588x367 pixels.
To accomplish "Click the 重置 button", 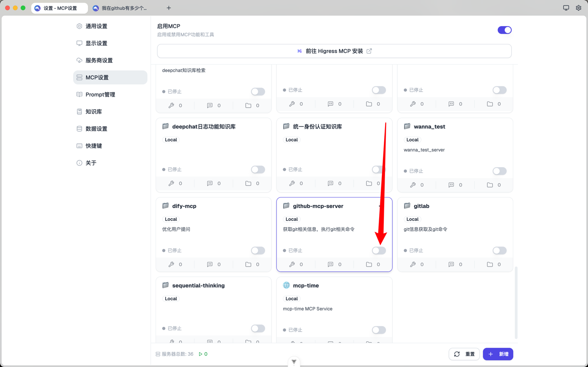I will (x=464, y=354).
